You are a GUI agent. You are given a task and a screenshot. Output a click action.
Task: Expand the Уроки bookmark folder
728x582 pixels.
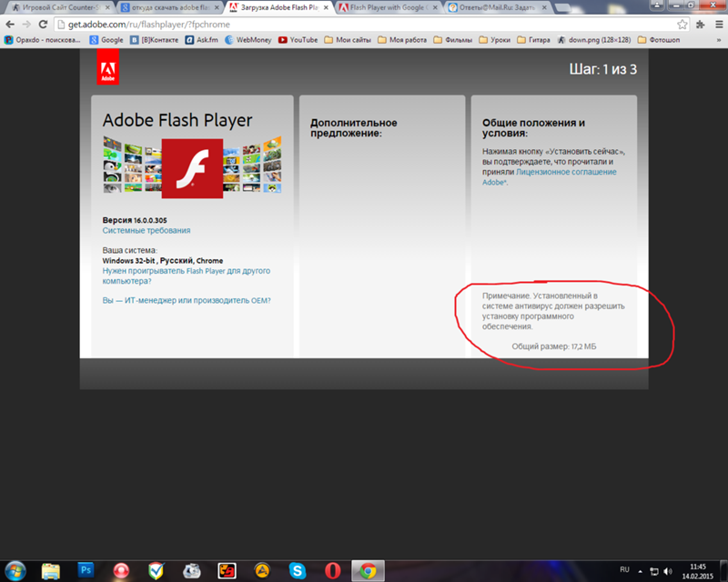[494, 40]
